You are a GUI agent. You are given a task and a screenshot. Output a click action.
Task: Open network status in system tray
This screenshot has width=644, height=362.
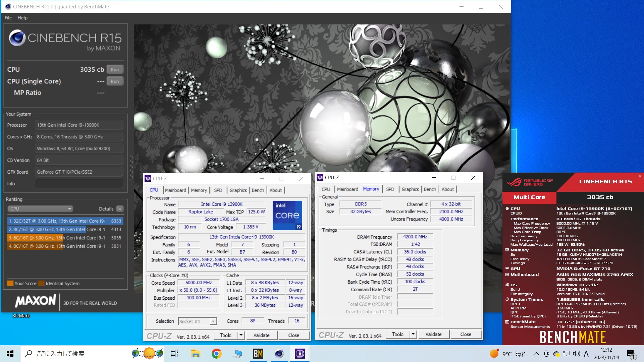coord(567,354)
